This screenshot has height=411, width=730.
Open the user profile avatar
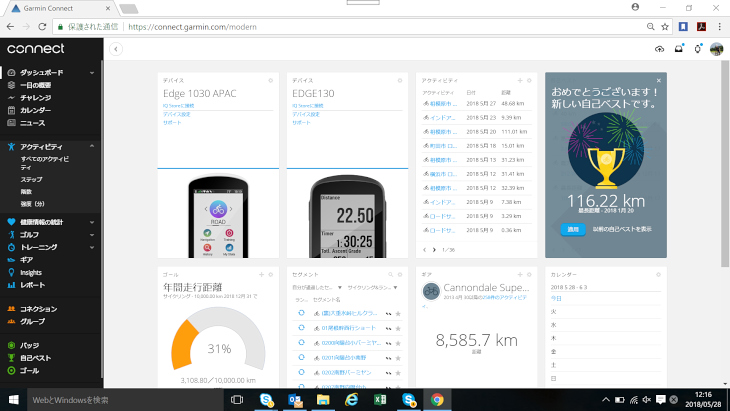(x=716, y=49)
